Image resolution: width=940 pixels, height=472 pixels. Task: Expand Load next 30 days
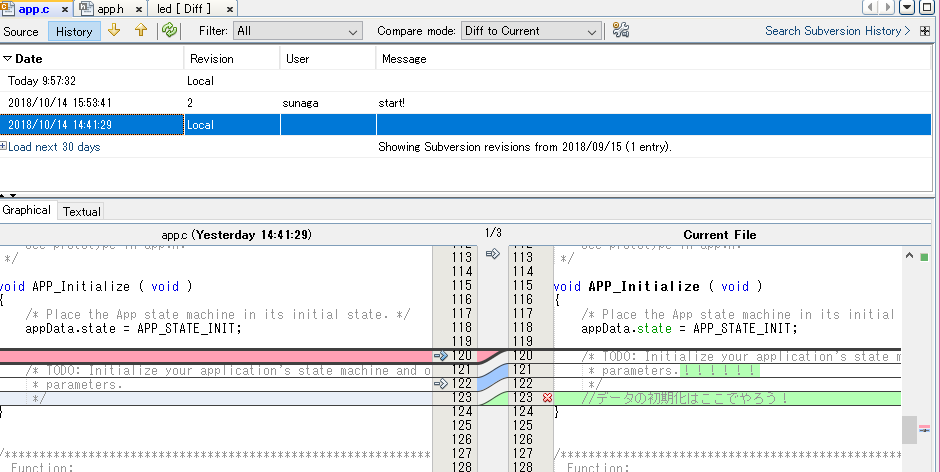[54, 147]
